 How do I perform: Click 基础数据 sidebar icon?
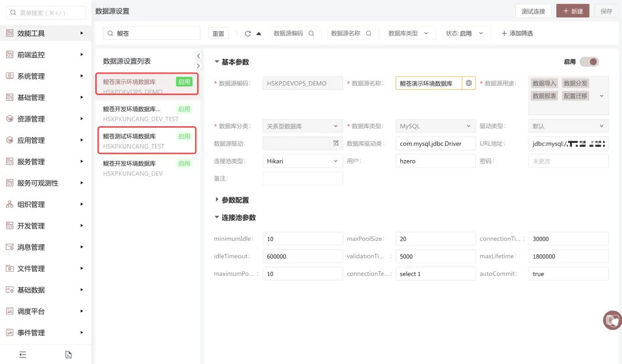(10, 290)
